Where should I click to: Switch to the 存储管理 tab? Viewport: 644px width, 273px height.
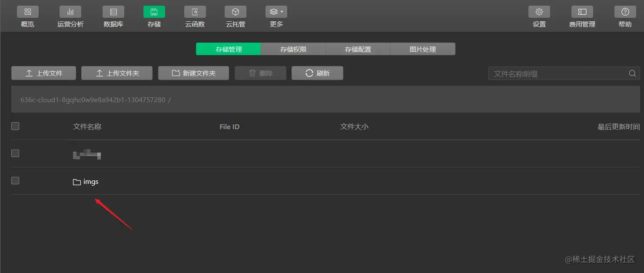229,49
